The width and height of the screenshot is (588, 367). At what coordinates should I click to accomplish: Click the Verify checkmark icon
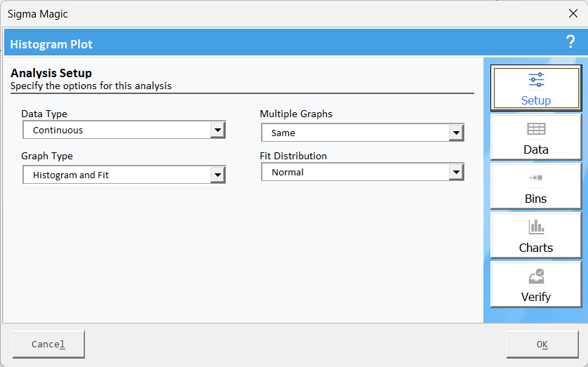coord(536,276)
